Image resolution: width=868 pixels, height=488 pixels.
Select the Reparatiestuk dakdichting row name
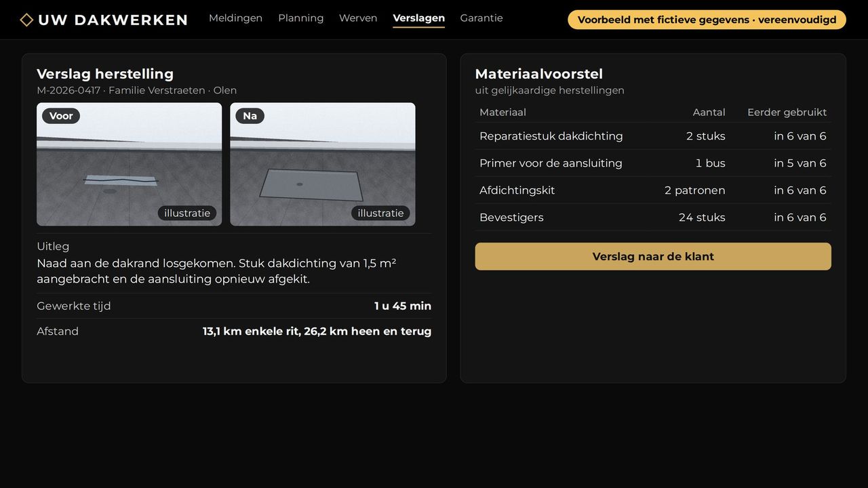551,136
